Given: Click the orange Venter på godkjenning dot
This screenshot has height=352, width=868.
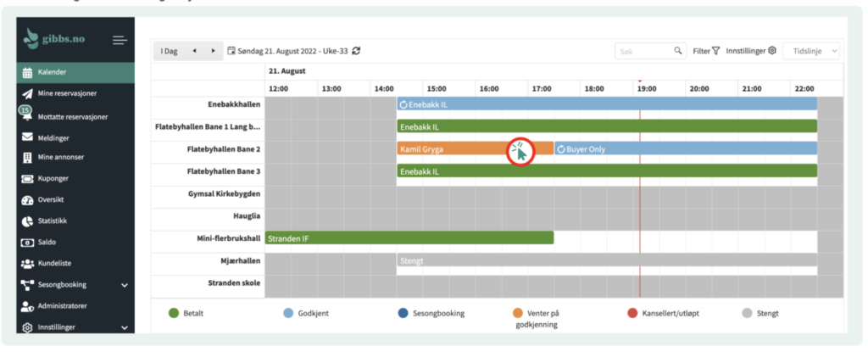Looking at the screenshot, I should pos(518,313).
